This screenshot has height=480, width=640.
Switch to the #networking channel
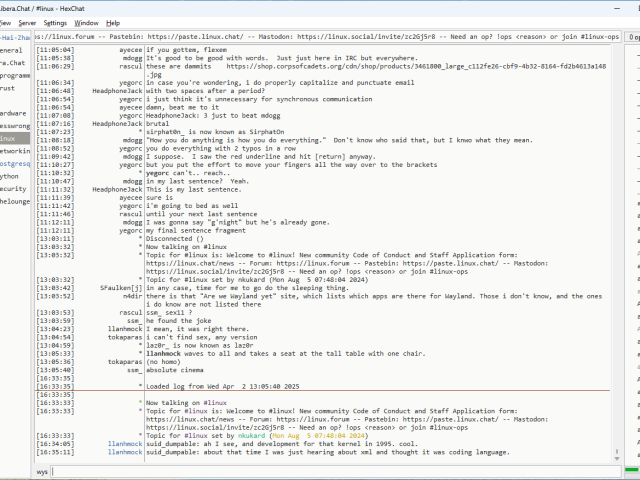pyautogui.click(x=14, y=150)
